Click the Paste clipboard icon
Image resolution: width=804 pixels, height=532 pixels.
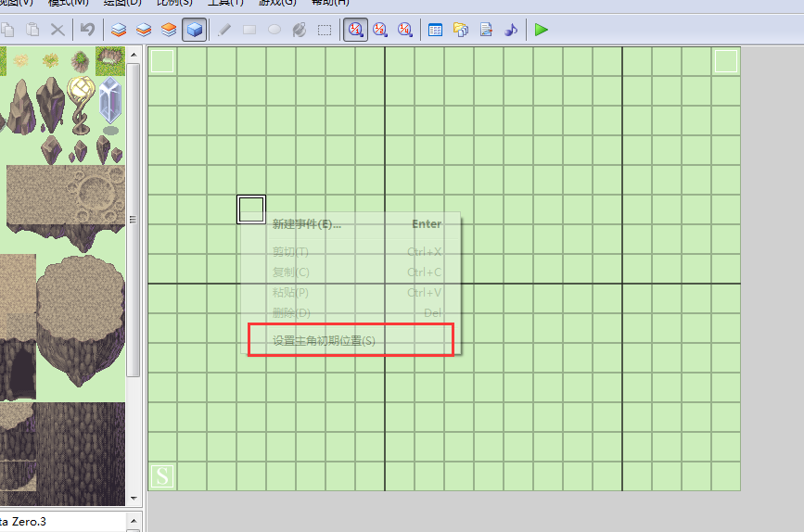[x=32, y=30]
